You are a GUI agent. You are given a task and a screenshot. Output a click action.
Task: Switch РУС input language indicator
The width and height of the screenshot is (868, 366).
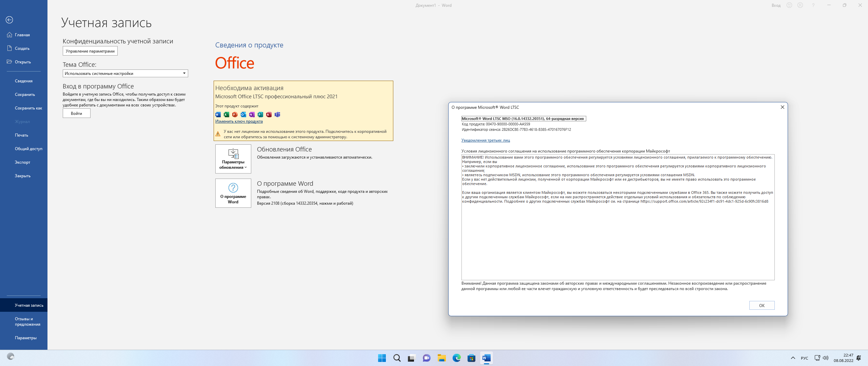805,358
